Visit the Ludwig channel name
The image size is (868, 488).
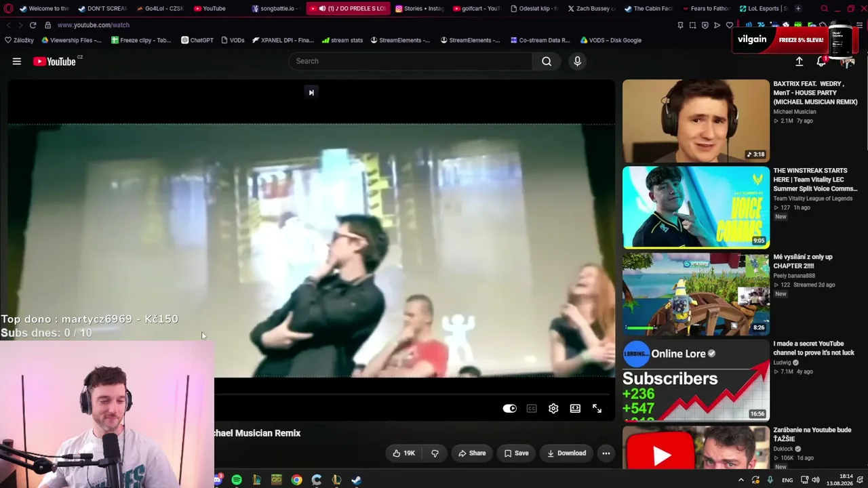[782, 363]
